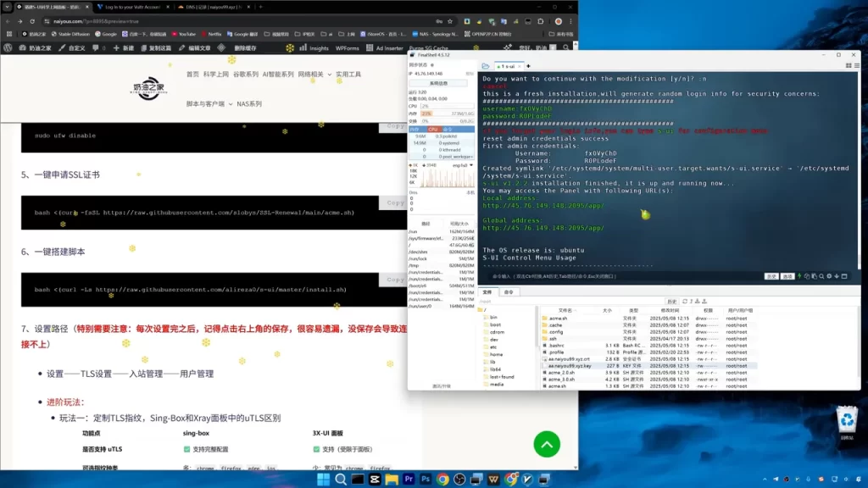Open Premiere Pro from taskbar
This screenshot has height=488, width=868.
[x=409, y=480]
